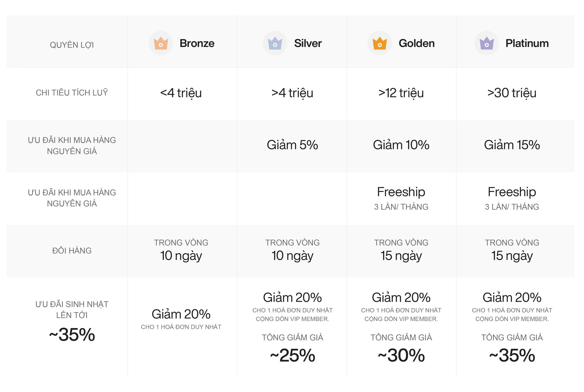Select the "~25%" total discount figure
This screenshot has width=584, height=392.
[292, 356]
